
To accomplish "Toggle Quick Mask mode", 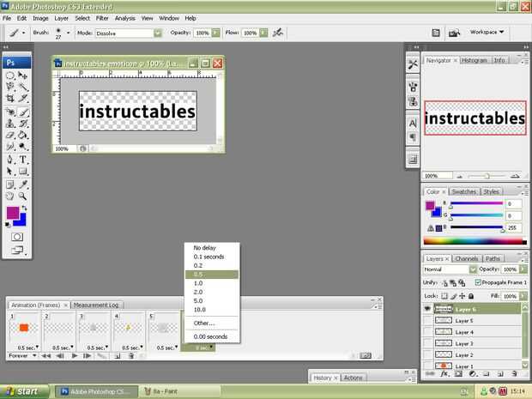I will [17, 237].
